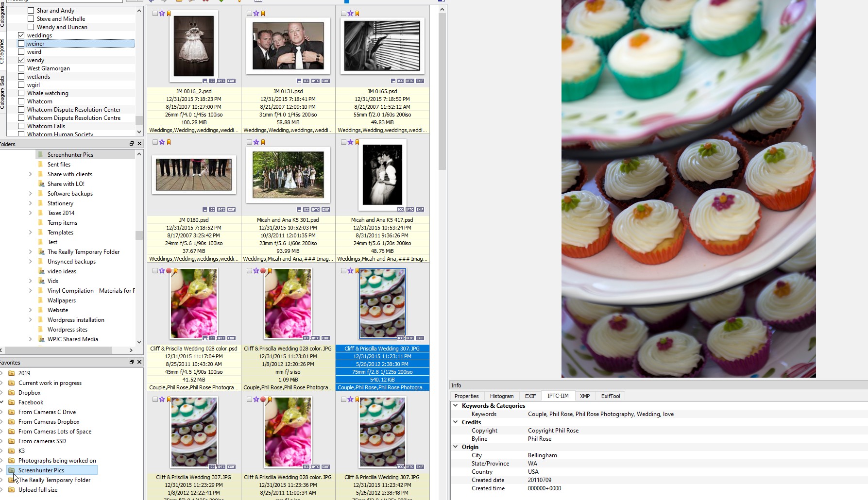This screenshot has height=500, width=868.
Task: Select the Wallpapers folder
Action: pyautogui.click(x=62, y=300)
